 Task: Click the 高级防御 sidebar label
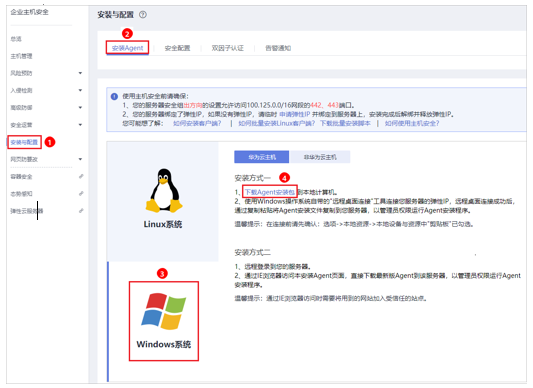(21, 107)
